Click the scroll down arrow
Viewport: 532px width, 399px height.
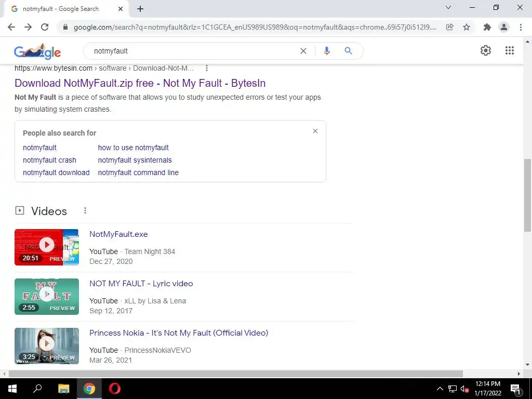pos(527,365)
